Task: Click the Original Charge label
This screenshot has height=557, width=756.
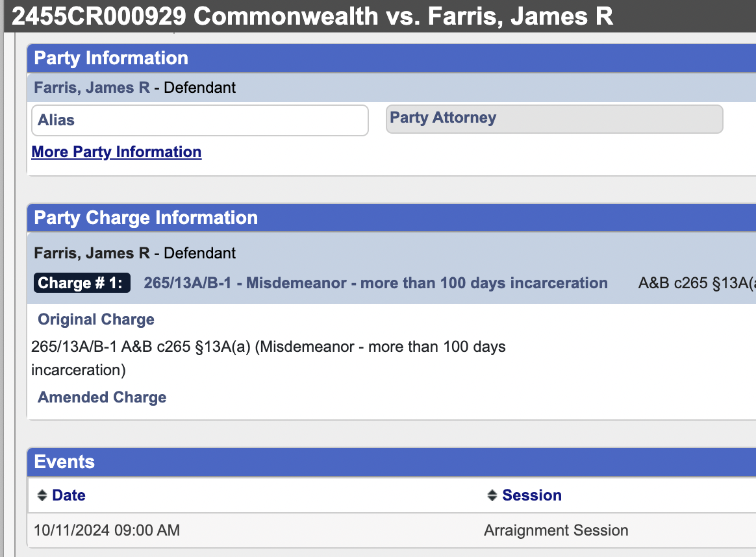Action: tap(96, 319)
